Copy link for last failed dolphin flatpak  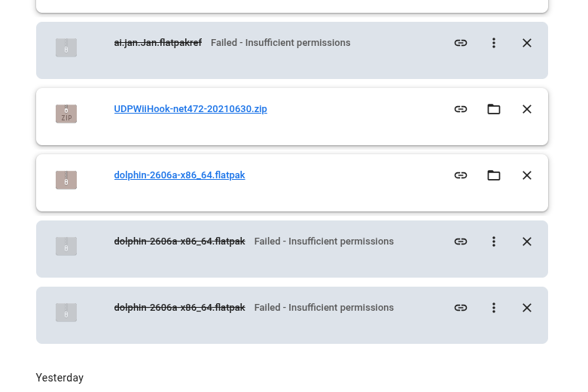click(x=461, y=308)
